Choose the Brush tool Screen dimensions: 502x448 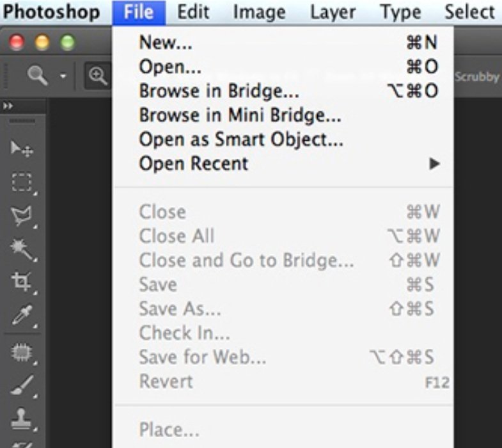click(x=22, y=383)
